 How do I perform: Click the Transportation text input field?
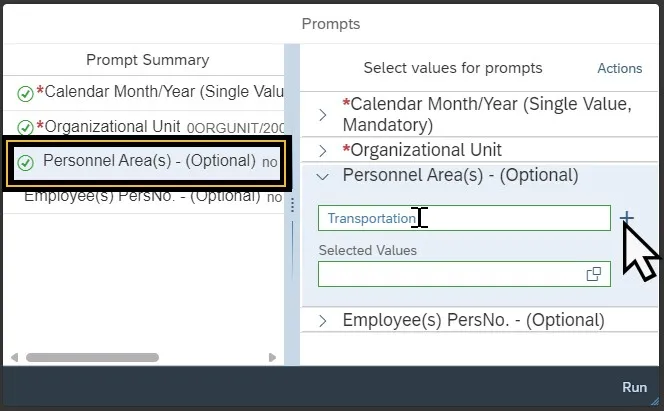click(463, 218)
